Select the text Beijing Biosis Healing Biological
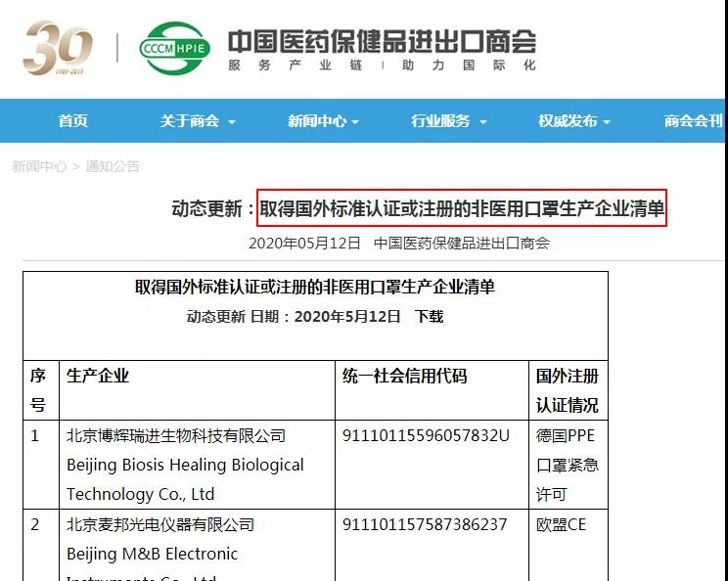 click(185, 465)
